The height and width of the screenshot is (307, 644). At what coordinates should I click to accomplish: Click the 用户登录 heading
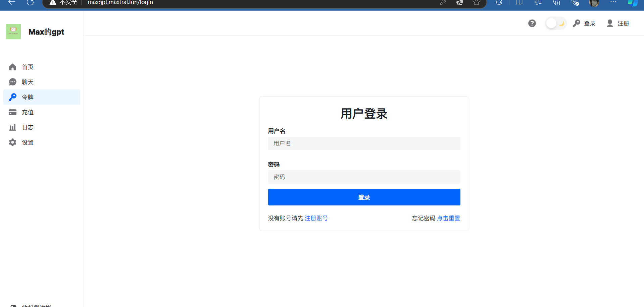coord(364,114)
